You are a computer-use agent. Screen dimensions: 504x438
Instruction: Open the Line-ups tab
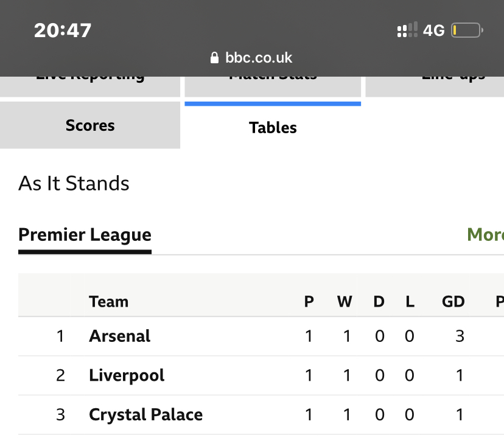(x=435, y=85)
